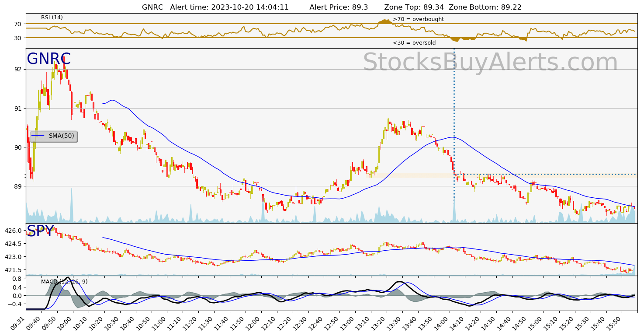Click the 90 price axis label
Image resolution: width=644 pixels, height=336 pixels.
tap(18, 147)
